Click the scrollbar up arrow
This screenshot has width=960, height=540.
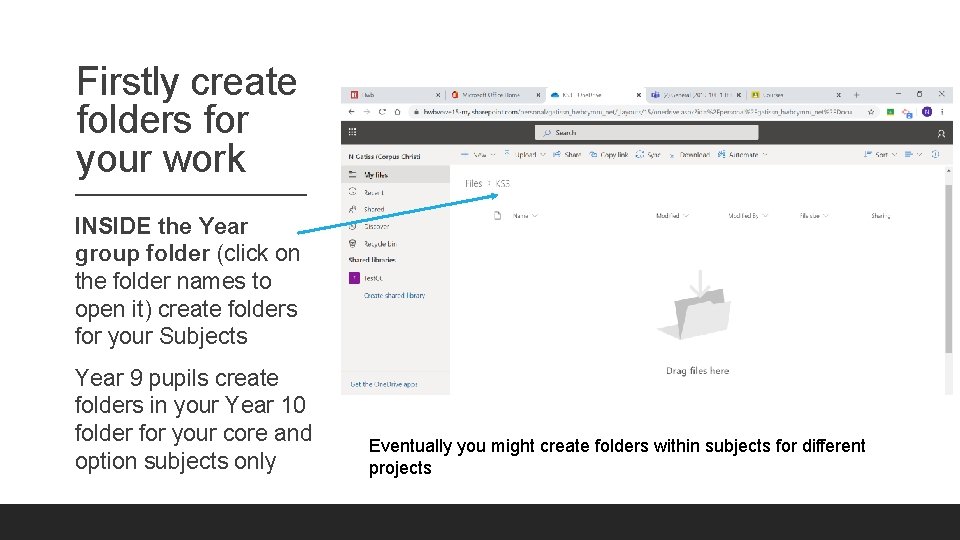coord(948,171)
